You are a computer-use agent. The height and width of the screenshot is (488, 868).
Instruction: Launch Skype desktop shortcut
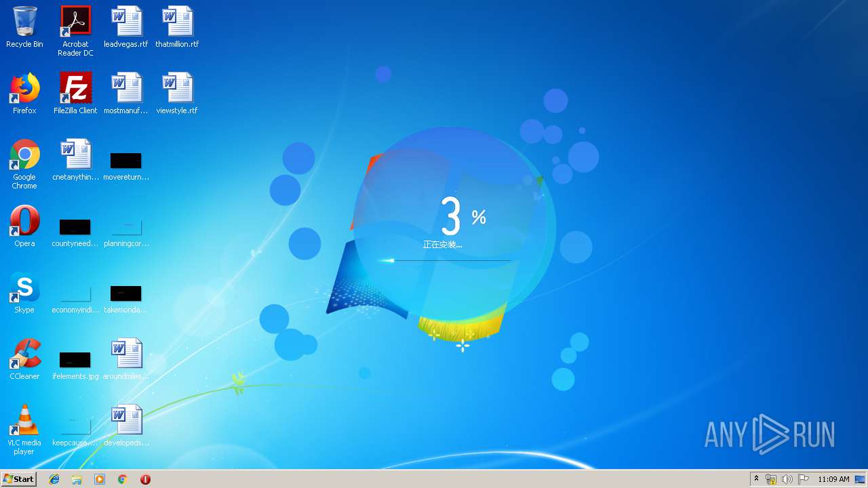coord(24,293)
